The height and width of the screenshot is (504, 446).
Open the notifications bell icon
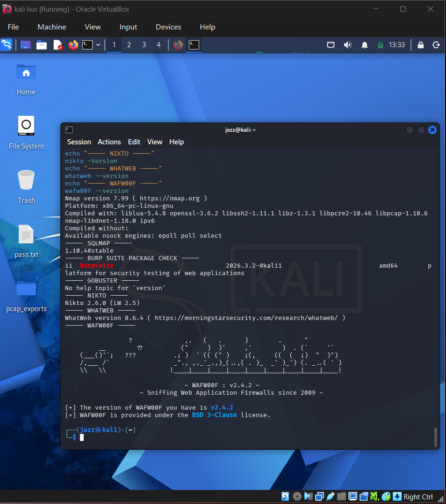pyautogui.click(x=365, y=45)
